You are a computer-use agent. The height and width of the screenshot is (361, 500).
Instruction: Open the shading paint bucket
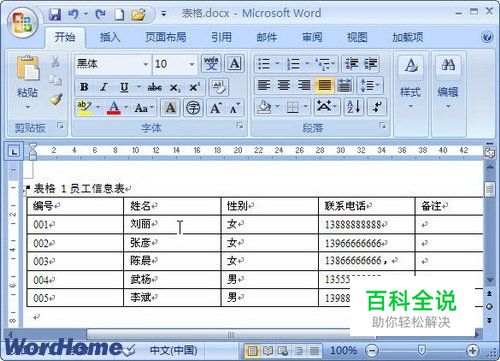click(264, 107)
